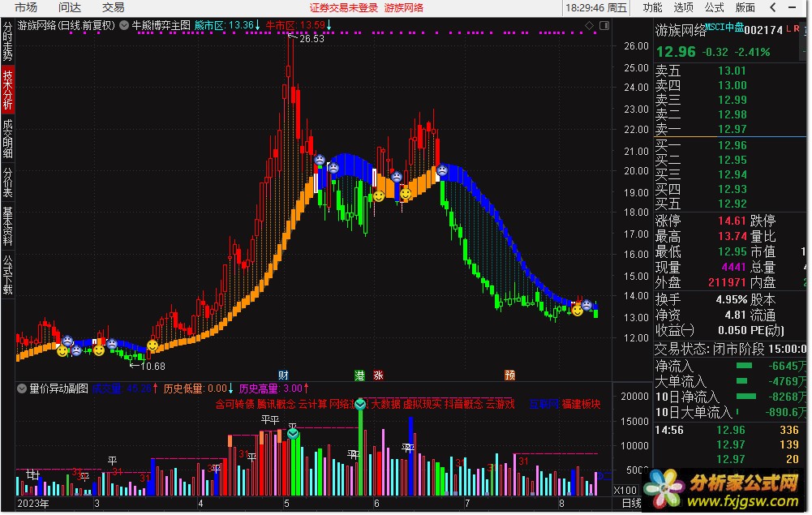Click the 大数据 concept tag
812x515 pixels.
(386, 404)
